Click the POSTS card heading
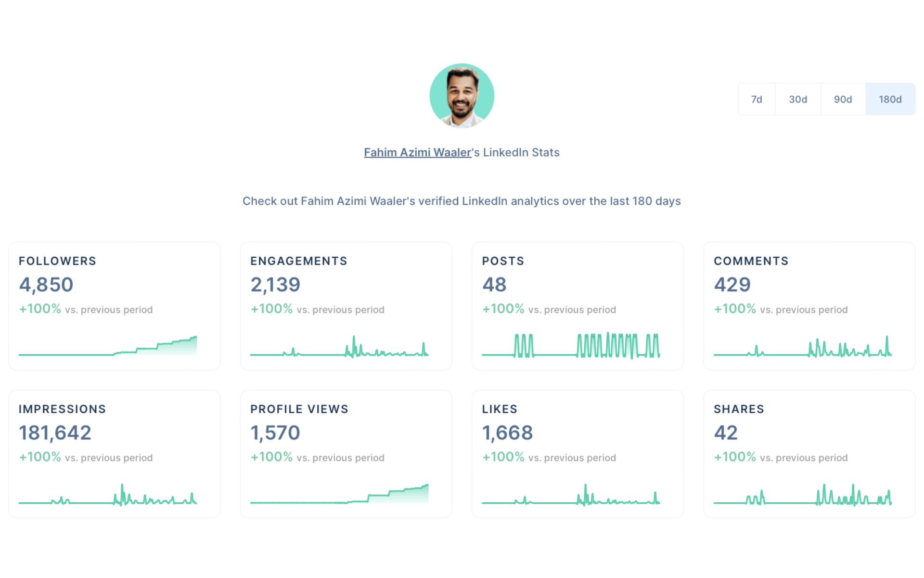Image resolution: width=924 pixels, height=578 pixels. 503,261
